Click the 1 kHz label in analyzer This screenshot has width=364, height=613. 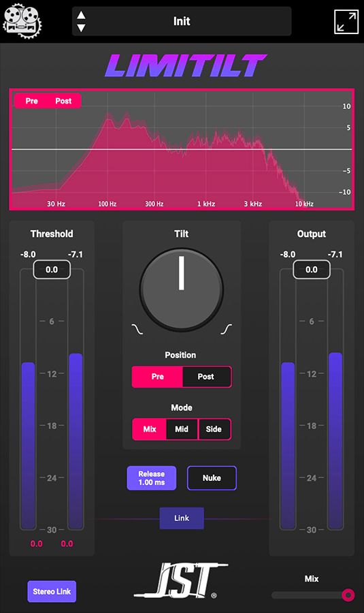click(206, 204)
